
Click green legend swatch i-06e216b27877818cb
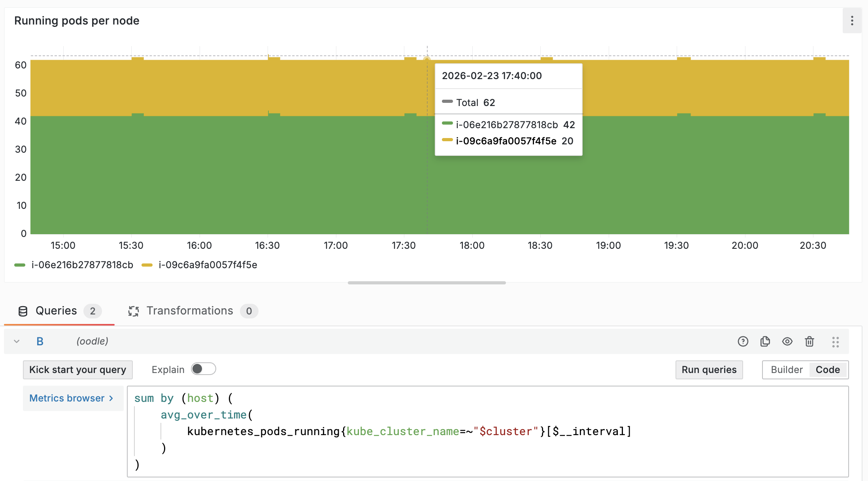20,265
